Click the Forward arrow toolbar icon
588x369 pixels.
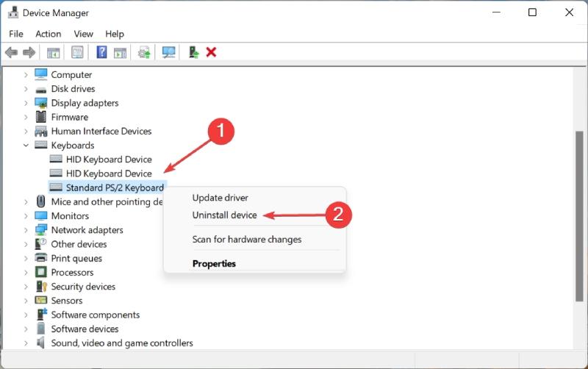pyautogui.click(x=29, y=52)
